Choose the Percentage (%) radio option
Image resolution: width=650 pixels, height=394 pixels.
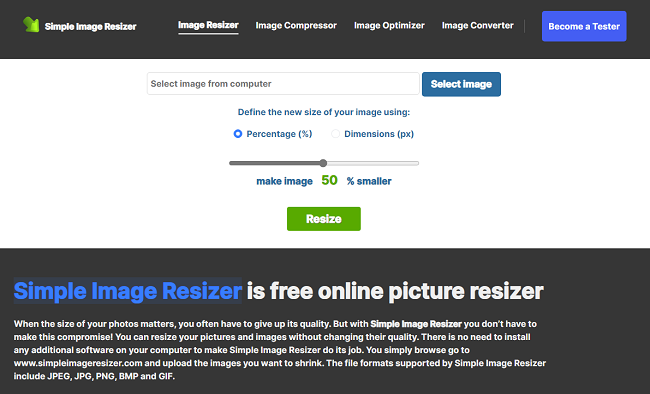click(x=238, y=134)
